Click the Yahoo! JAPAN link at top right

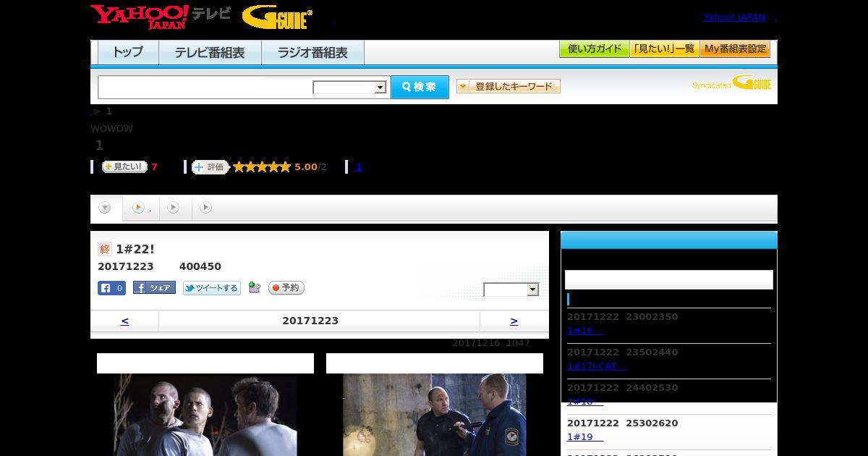pyautogui.click(x=734, y=17)
